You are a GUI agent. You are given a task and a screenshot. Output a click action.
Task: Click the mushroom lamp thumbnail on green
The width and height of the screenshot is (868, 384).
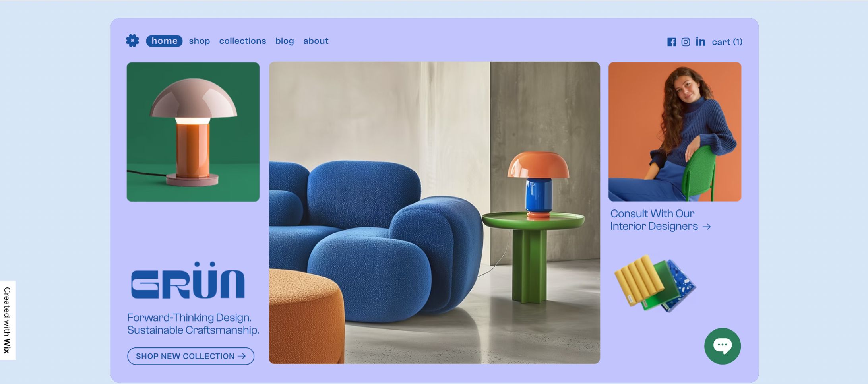click(193, 132)
